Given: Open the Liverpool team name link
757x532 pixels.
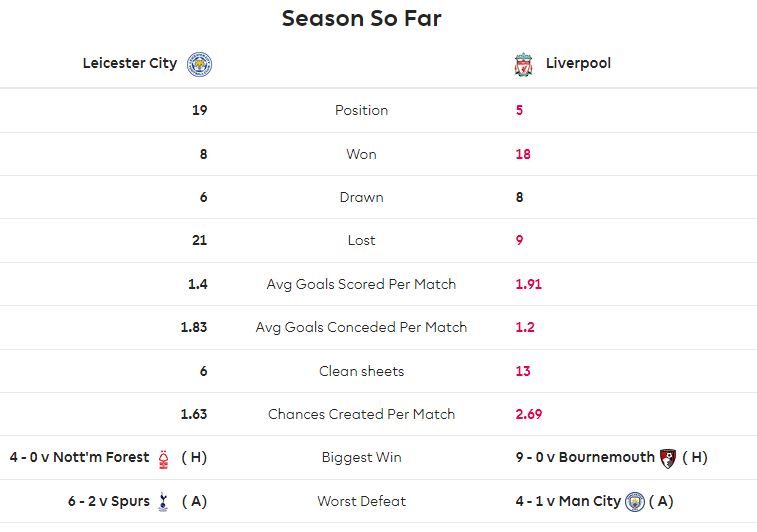Looking at the screenshot, I should pyautogui.click(x=578, y=63).
